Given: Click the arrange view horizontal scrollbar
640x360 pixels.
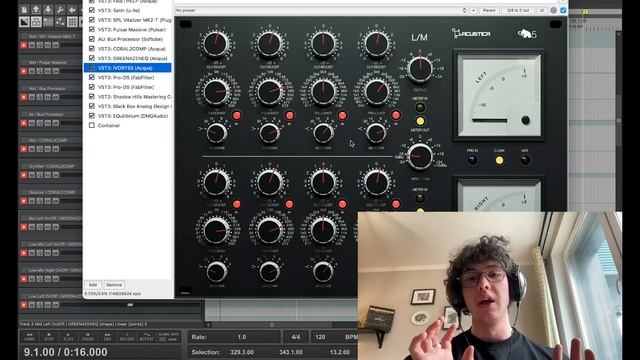Looking at the screenshot, I should 271,325.
